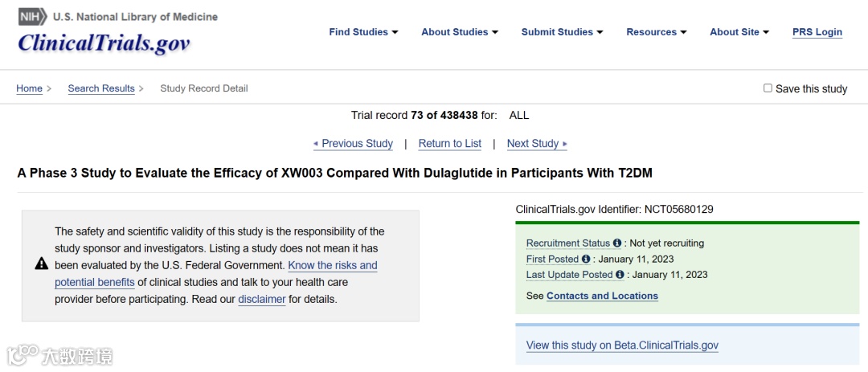Click Last Update Posted info icon

click(620, 274)
